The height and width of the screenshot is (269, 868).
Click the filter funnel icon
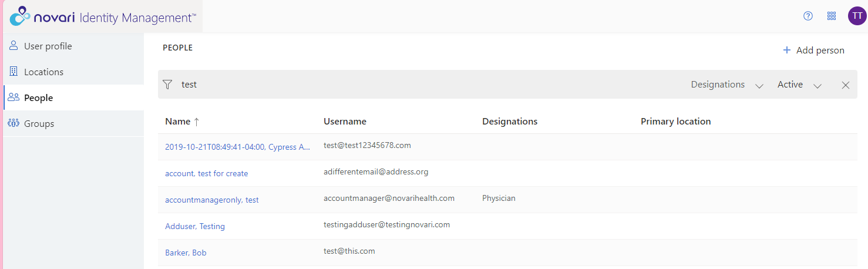167,85
